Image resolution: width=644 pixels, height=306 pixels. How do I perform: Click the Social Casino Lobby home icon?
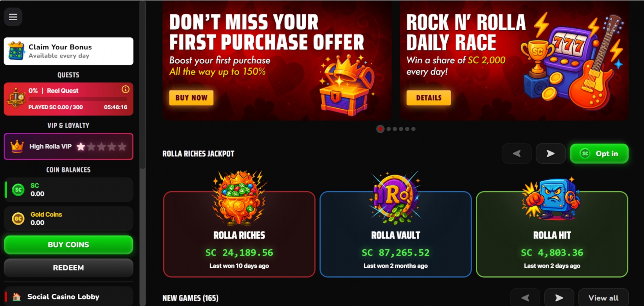(x=17, y=297)
